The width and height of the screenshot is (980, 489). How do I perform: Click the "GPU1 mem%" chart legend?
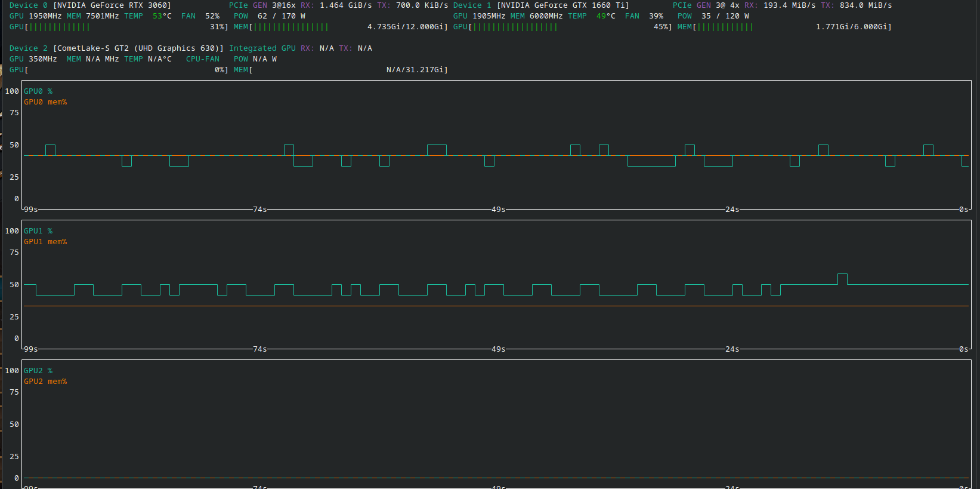[45, 242]
